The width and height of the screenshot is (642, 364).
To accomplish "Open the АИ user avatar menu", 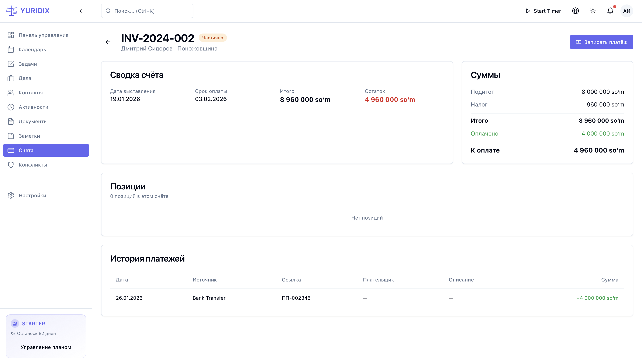I will (627, 11).
